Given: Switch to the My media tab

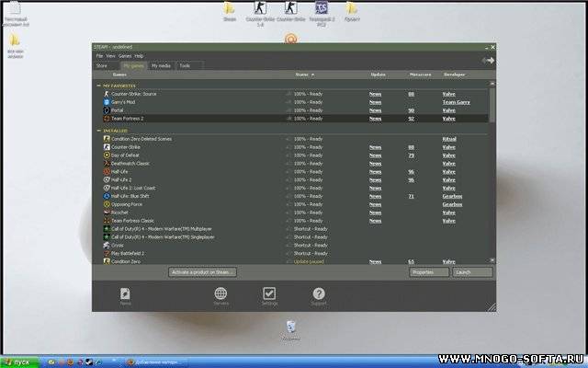Looking at the screenshot, I should [x=161, y=65].
